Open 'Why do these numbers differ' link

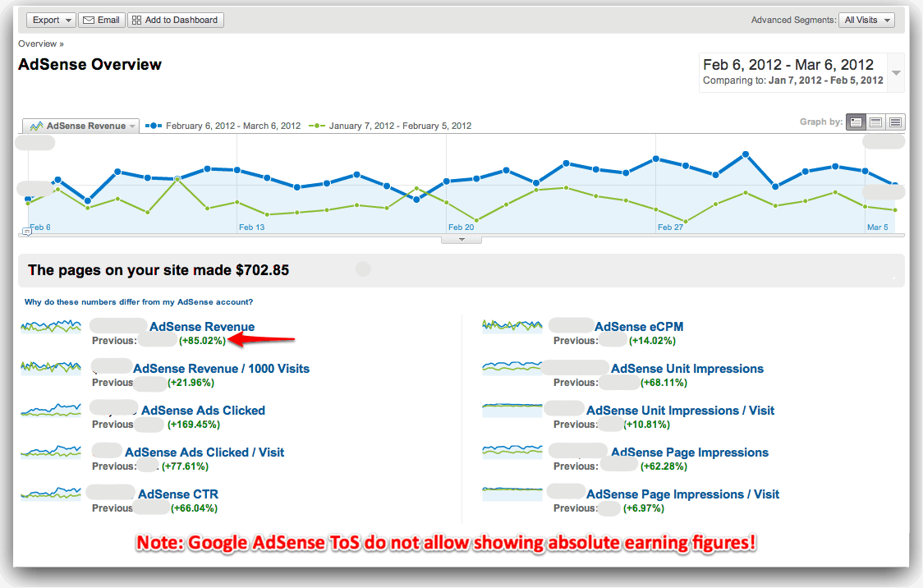point(139,302)
